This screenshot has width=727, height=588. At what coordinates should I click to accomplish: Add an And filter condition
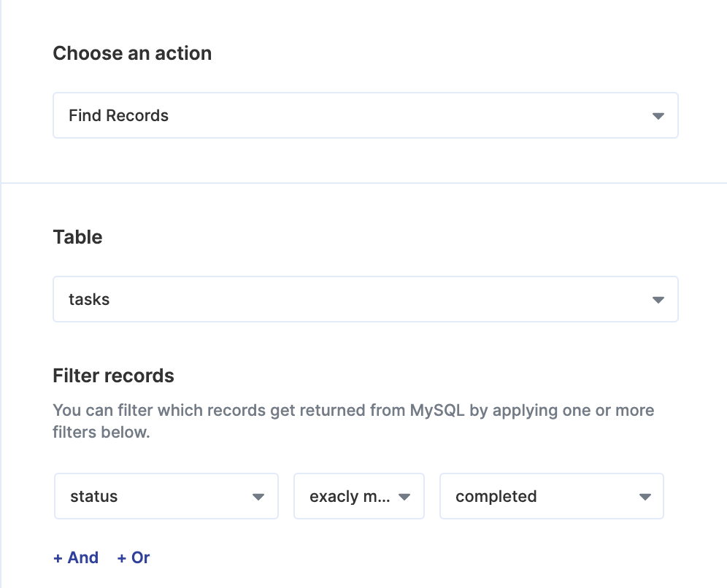pyautogui.click(x=76, y=557)
